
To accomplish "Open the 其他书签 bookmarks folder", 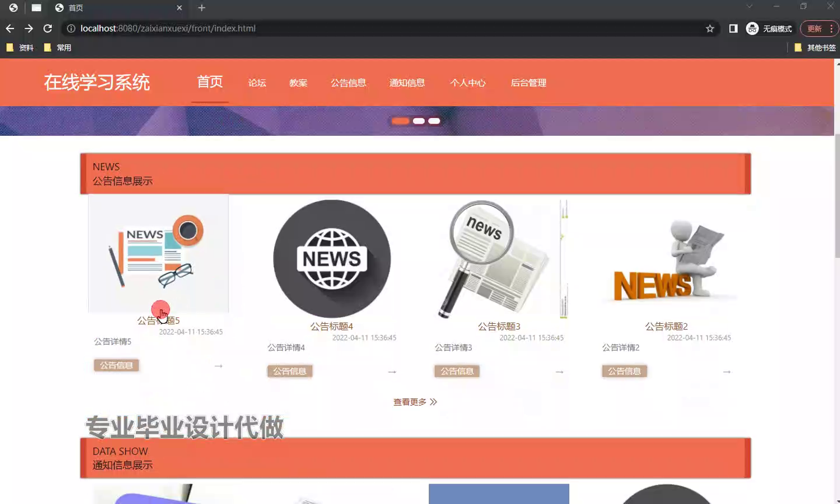I will [x=815, y=48].
